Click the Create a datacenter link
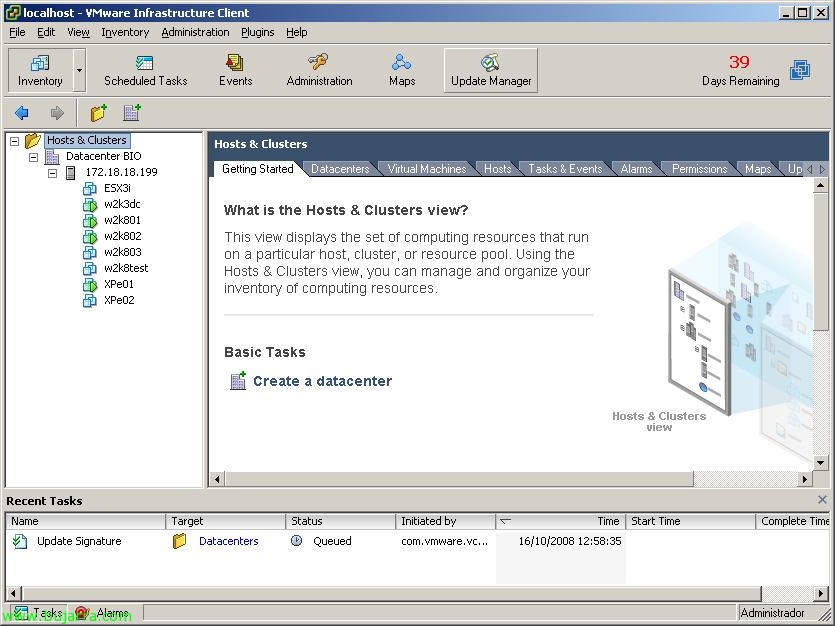The width and height of the screenshot is (835, 626). coord(323,381)
